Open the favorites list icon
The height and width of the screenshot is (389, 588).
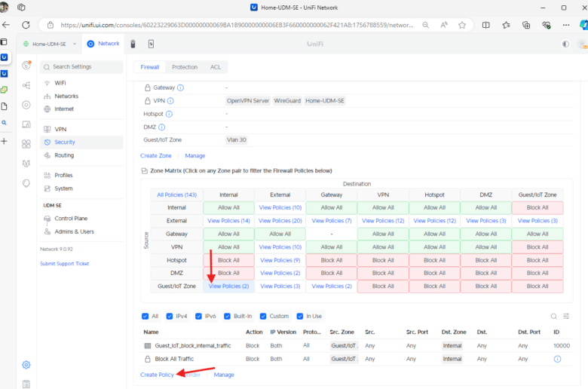507,25
